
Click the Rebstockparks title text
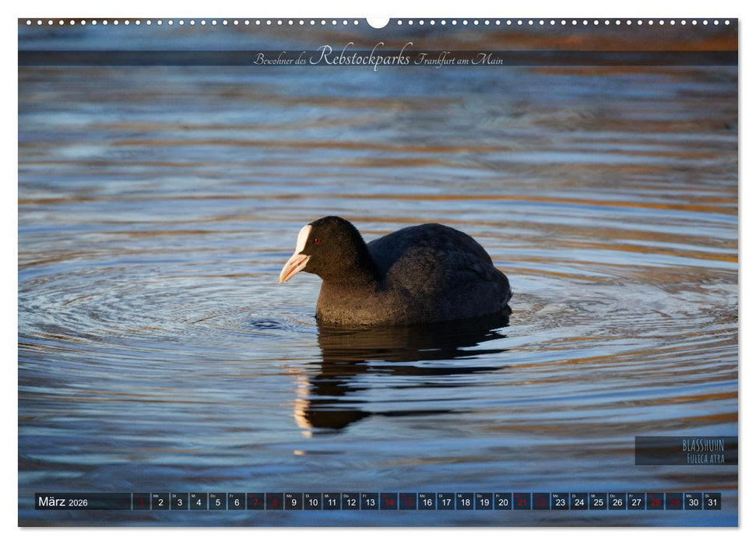(360, 56)
